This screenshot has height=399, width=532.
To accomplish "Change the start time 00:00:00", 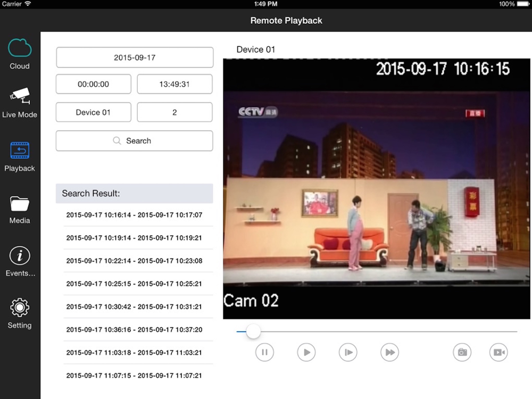I will point(93,84).
